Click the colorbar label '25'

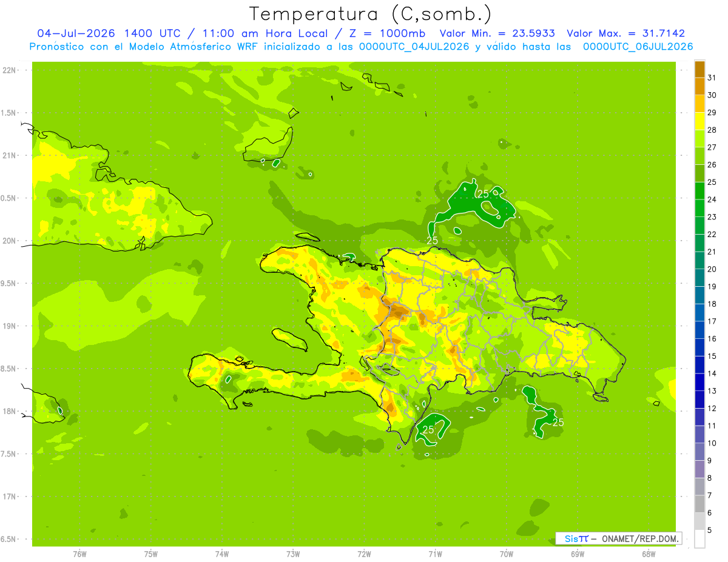[712, 182]
